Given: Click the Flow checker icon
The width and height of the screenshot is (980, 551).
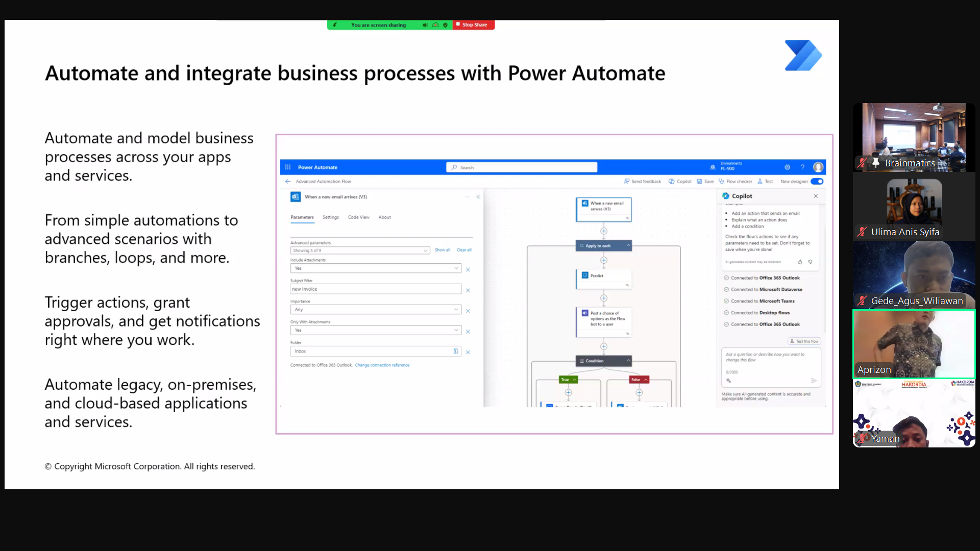Looking at the screenshot, I should [722, 182].
